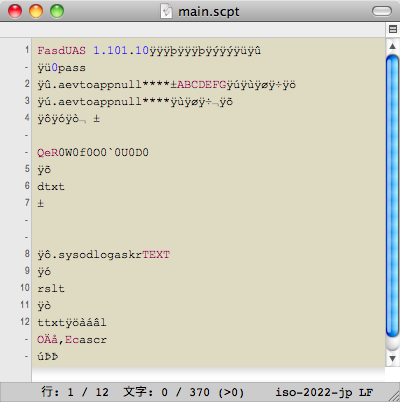Click the '1.101.10' version number text
Screen dimensions: 400x402
click(x=121, y=51)
